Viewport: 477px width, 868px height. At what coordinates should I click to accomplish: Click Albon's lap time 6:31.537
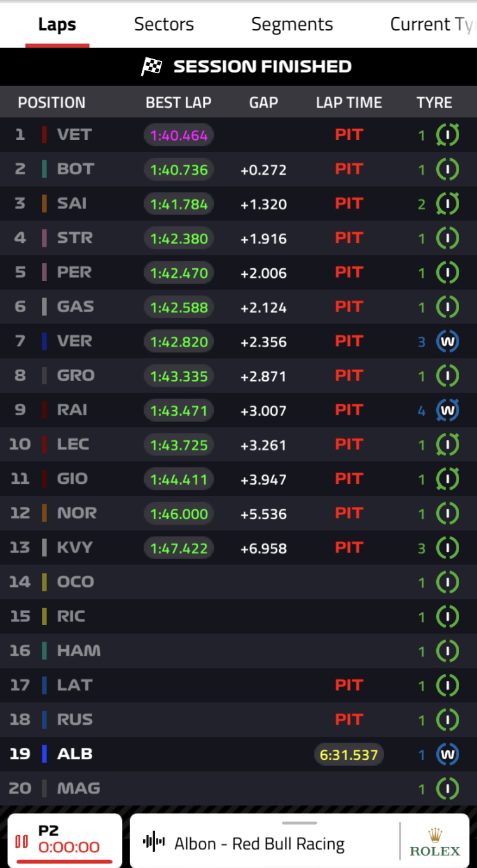tap(349, 755)
